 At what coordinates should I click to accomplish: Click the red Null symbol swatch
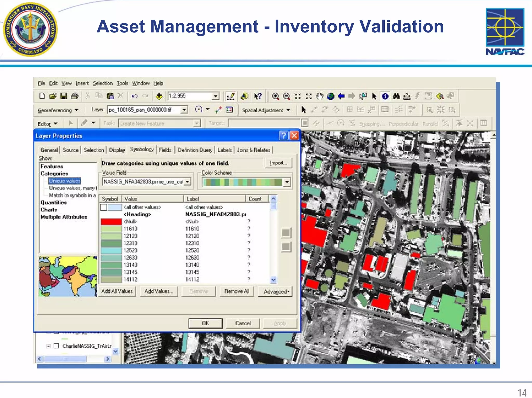tap(111, 222)
